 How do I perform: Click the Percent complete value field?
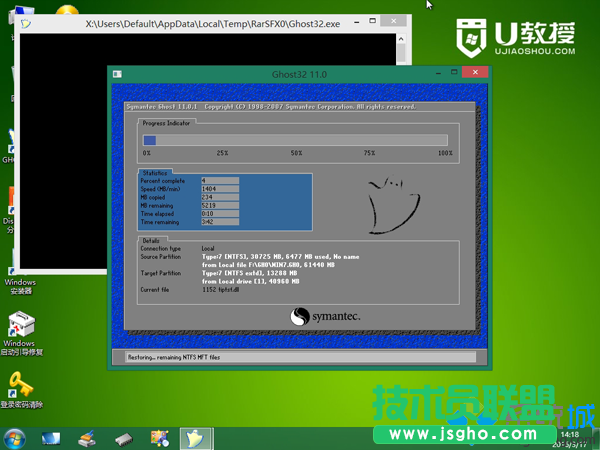220,180
